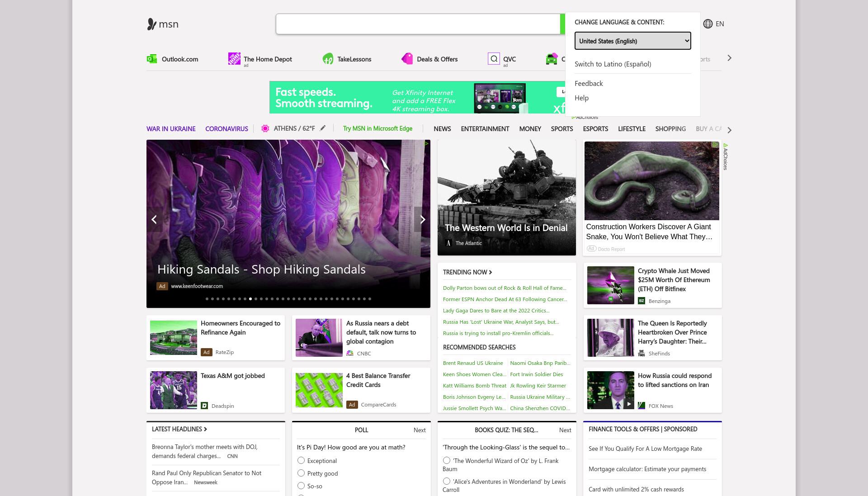Open the TakeLessons shortcut icon
This screenshot has width=868, height=496.
[x=328, y=59]
